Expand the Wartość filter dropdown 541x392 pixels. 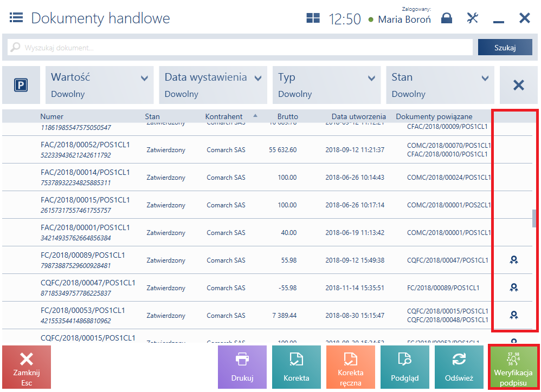[99, 85]
